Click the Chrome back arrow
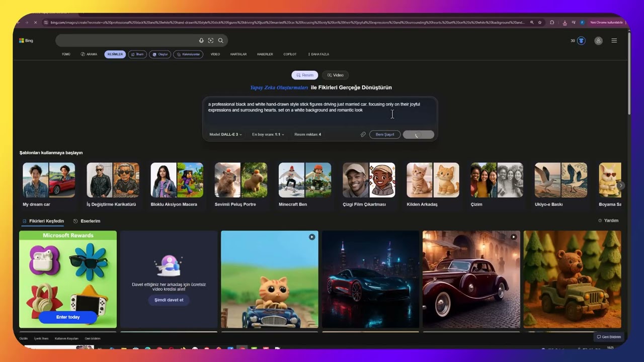The image size is (644, 362). [x=20, y=23]
